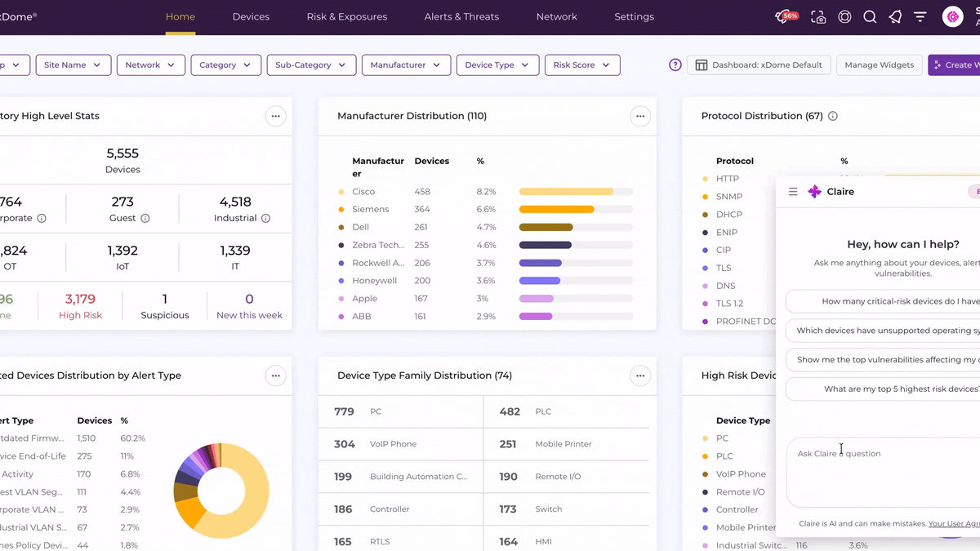The width and height of the screenshot is (980, 551).
Task: Open the Network filter dropdown
Action: coord(150,65)
